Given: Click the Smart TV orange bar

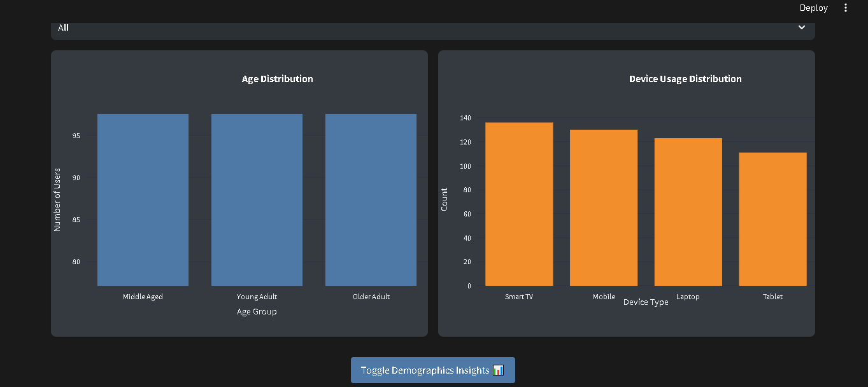Looking at the screenshot, I should (519, 202).
